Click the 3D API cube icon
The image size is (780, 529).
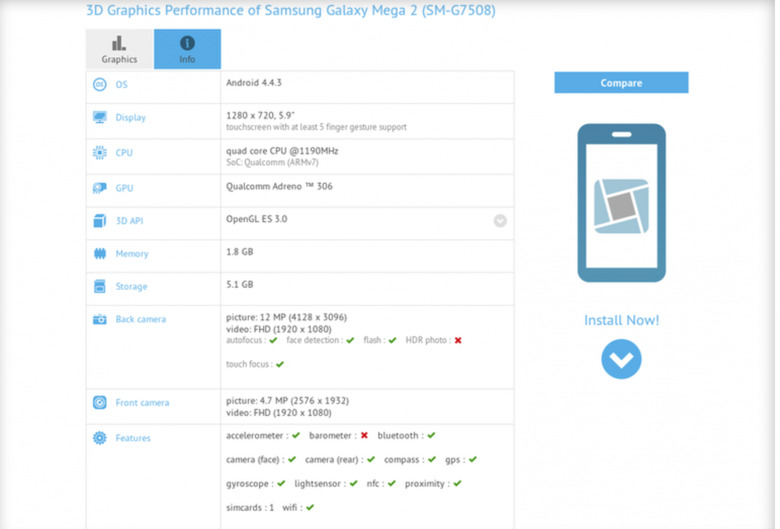coord(99,221)
